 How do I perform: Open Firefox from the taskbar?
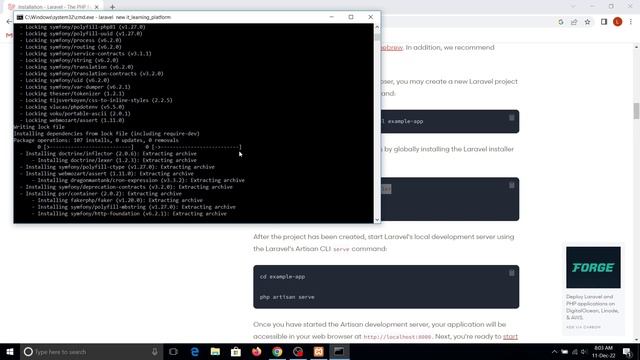(256, 351)
